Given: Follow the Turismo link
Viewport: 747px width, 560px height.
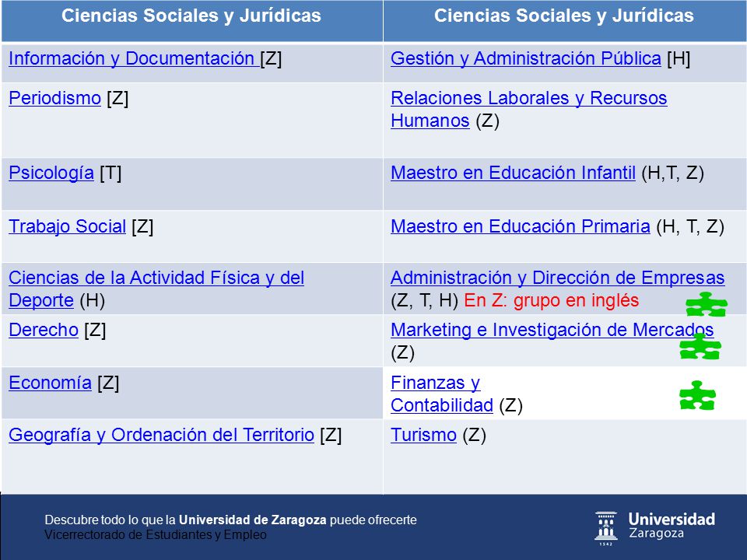Looking at the screenshot, I should pyautogui.click(x=423, y=435).
